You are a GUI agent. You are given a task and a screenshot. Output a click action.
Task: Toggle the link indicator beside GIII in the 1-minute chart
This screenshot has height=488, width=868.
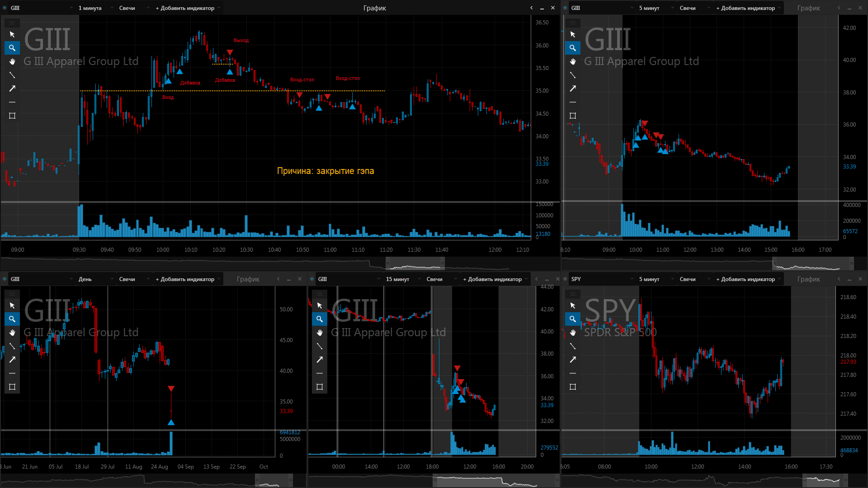(5, 8)
